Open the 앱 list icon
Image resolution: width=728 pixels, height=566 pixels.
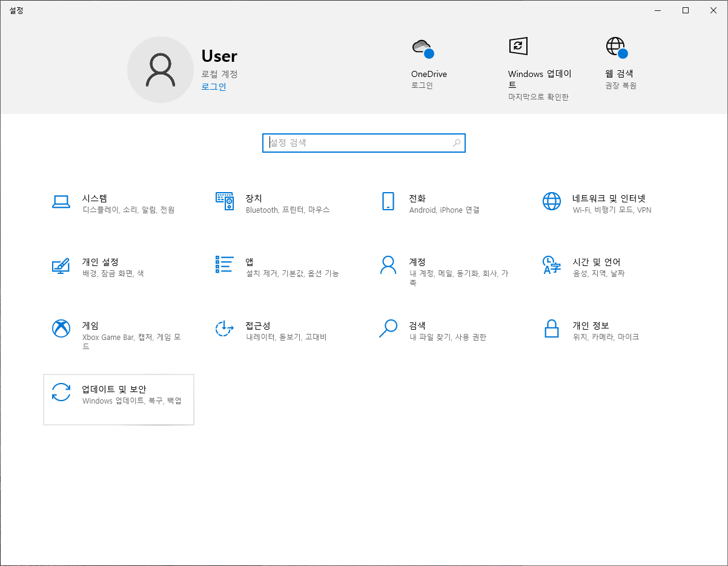click(225, 264)
